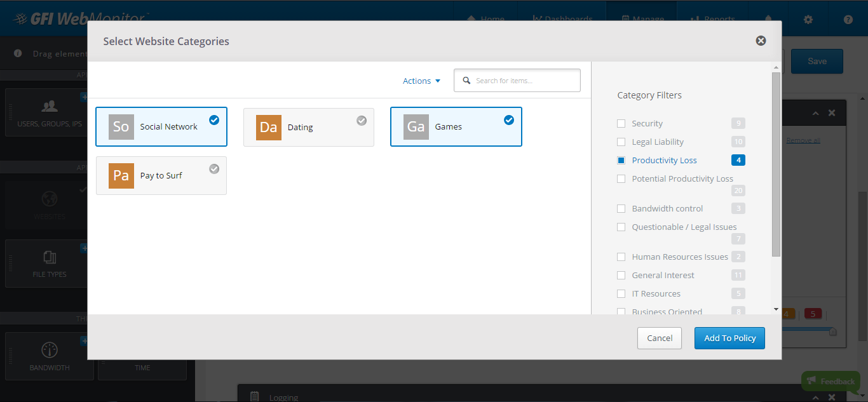Select the Pay to Surf category card
868x402 pixels.
[161, 175]
